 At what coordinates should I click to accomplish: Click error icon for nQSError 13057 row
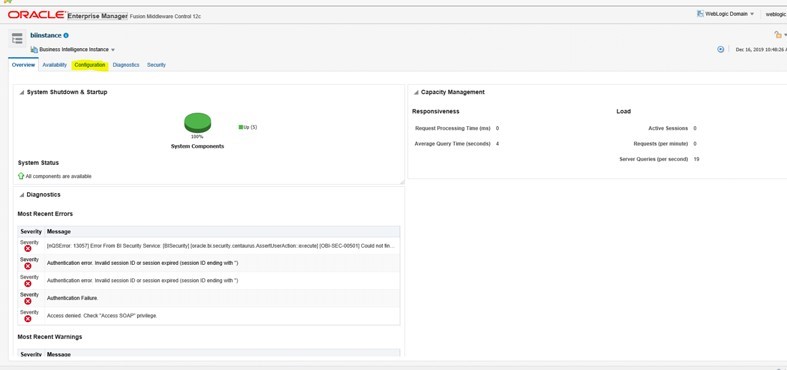point(28,249)
